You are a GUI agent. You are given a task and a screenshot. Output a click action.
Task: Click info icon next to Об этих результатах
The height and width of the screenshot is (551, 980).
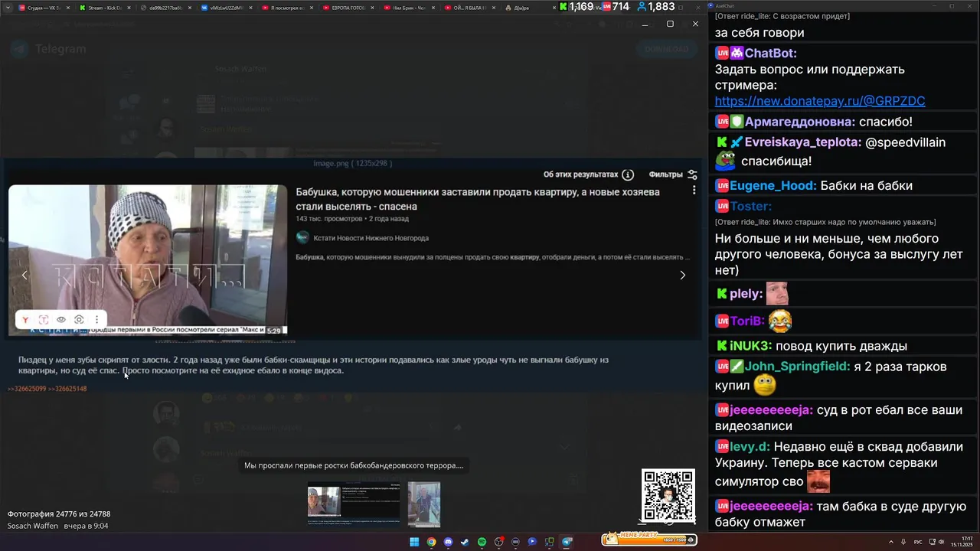[x=628, y=174]
